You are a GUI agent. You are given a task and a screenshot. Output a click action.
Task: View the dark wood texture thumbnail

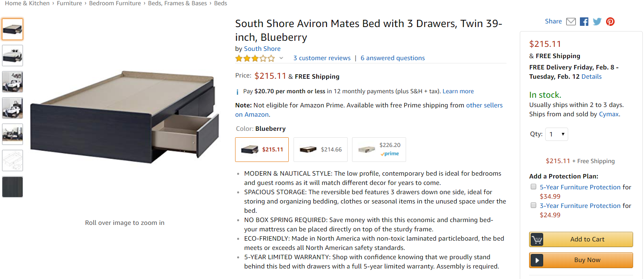[x=13, y=187]
